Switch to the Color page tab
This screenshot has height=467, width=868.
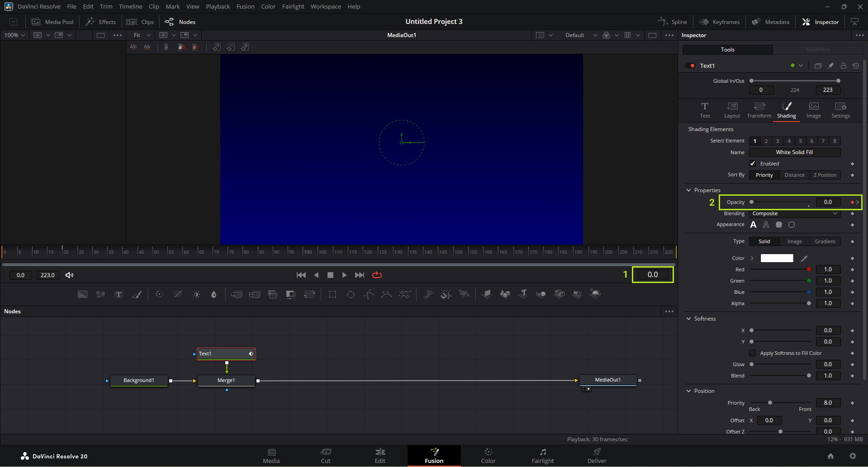click(x=488, y=456)
